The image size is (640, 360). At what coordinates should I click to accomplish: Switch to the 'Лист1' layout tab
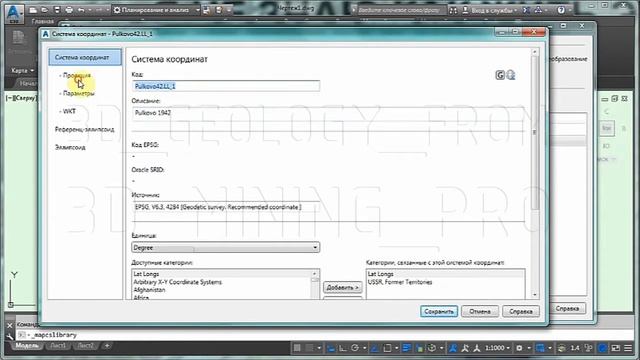[x=58, y=346]
